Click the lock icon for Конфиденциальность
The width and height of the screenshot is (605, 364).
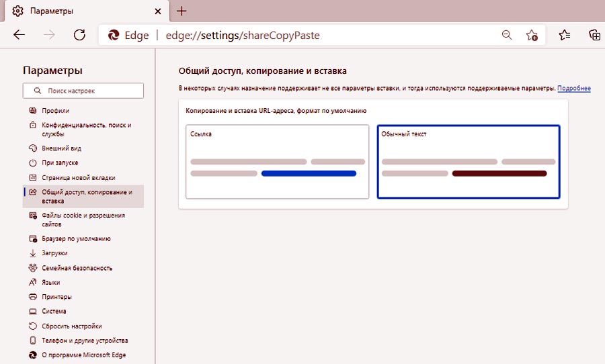33,125
